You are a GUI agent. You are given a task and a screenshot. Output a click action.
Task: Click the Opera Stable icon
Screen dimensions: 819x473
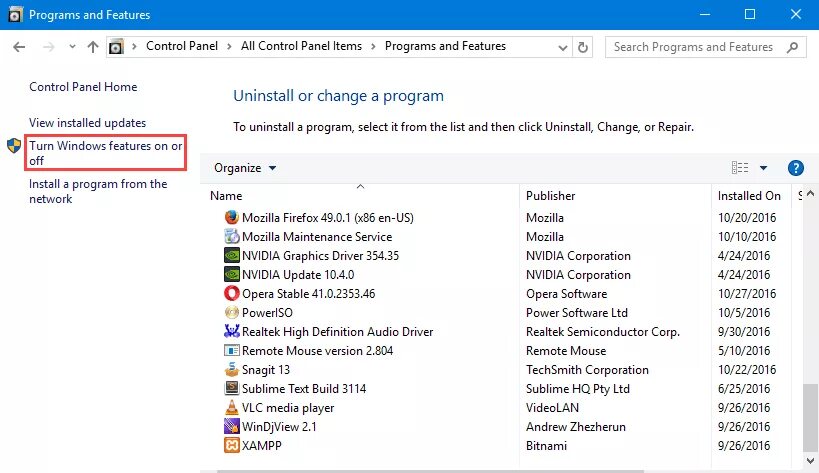click(x=231, y=293)
